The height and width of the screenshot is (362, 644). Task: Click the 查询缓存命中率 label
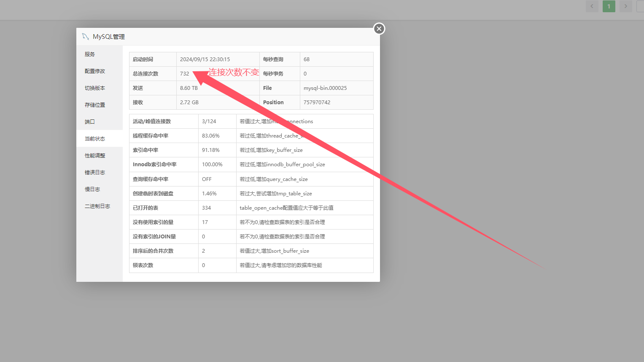tap(151, 179)
